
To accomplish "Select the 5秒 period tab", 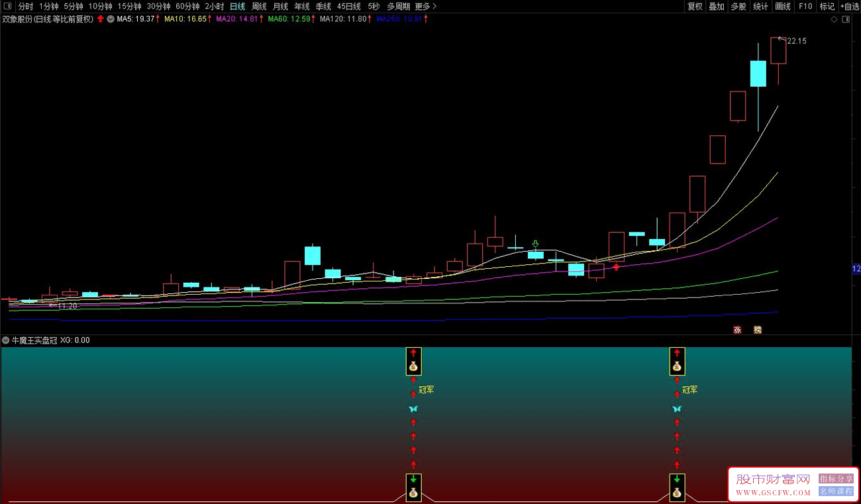I will tap(374, 6).
